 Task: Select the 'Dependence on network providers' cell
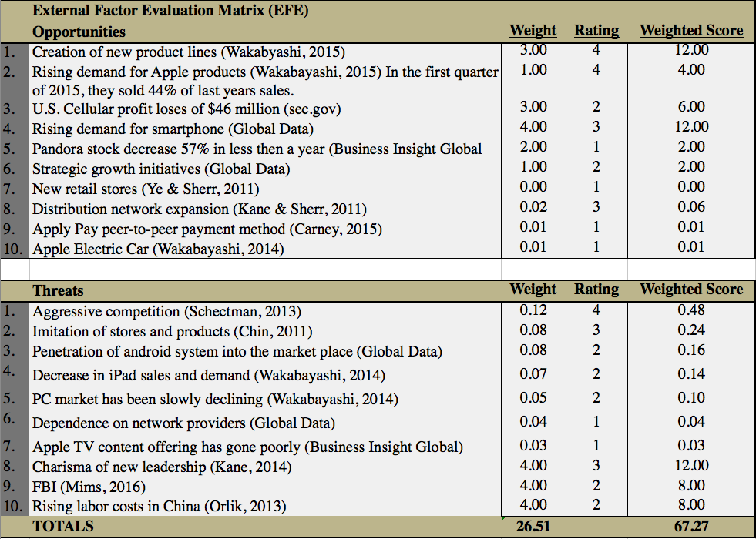[183, 423]
